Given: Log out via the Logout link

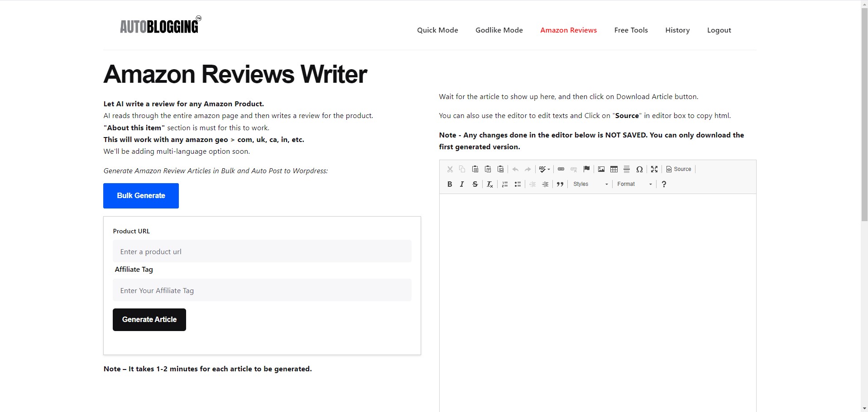Looking at the screenshot, I should click(x=719, y=30).
